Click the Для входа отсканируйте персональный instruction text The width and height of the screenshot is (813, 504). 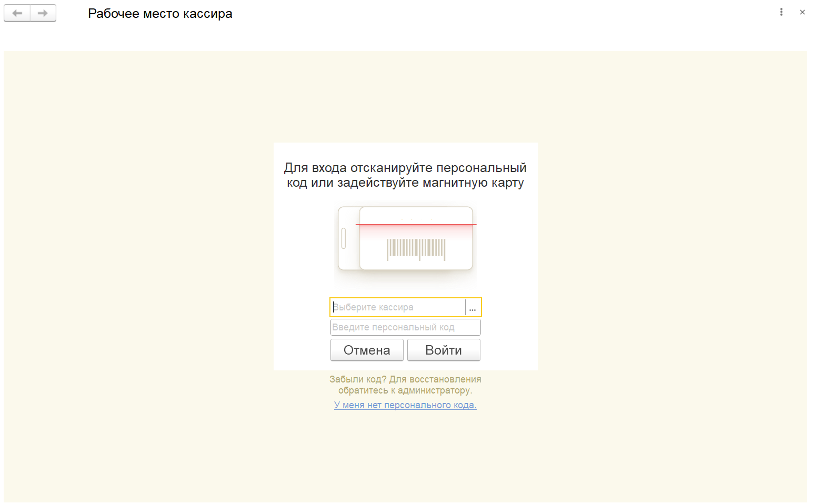[405, 175]
